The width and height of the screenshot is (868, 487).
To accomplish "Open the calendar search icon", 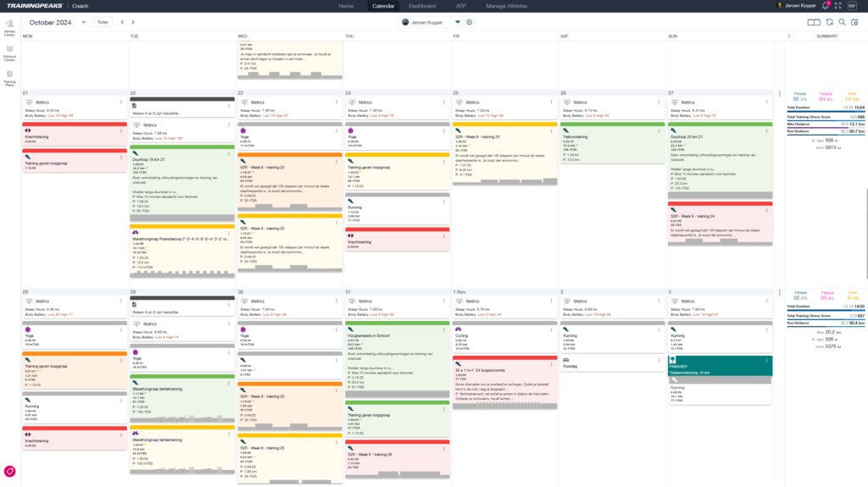I will [842, 22].
